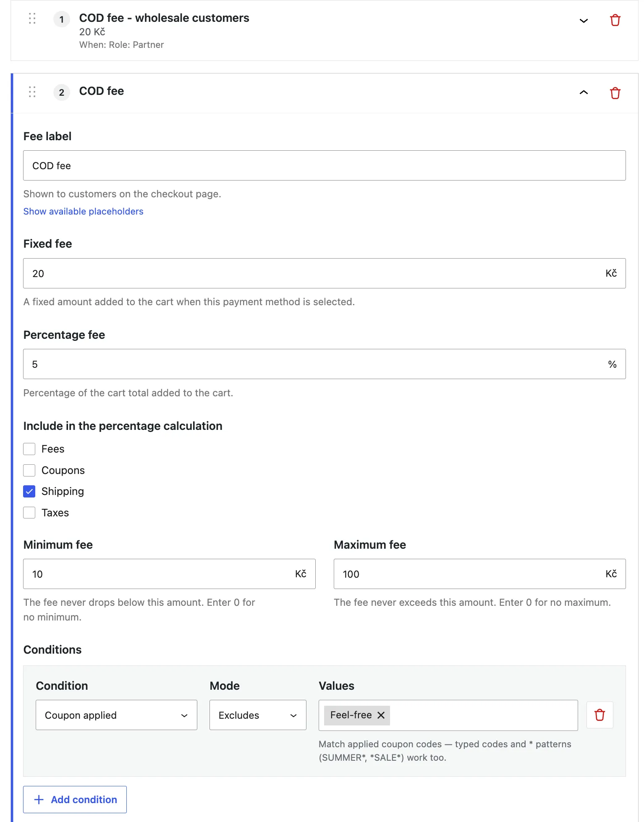Select the COD fee - wholesale customers title

(164, 18)
